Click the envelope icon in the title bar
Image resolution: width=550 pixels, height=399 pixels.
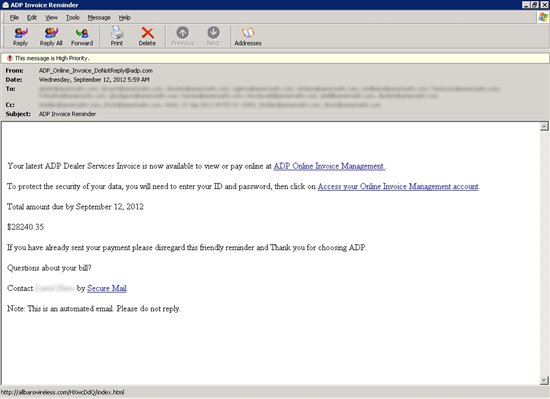coord(5,5)
